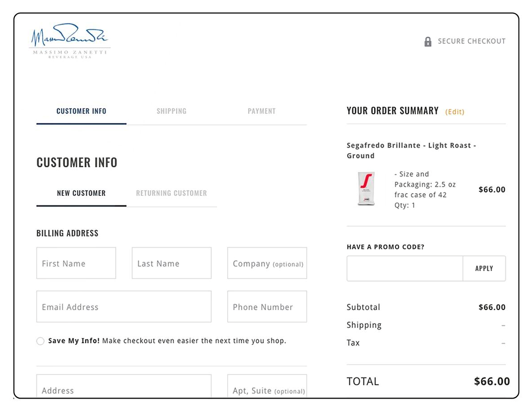
Task: Switch to Returning Customer tab
Action: 171,193
